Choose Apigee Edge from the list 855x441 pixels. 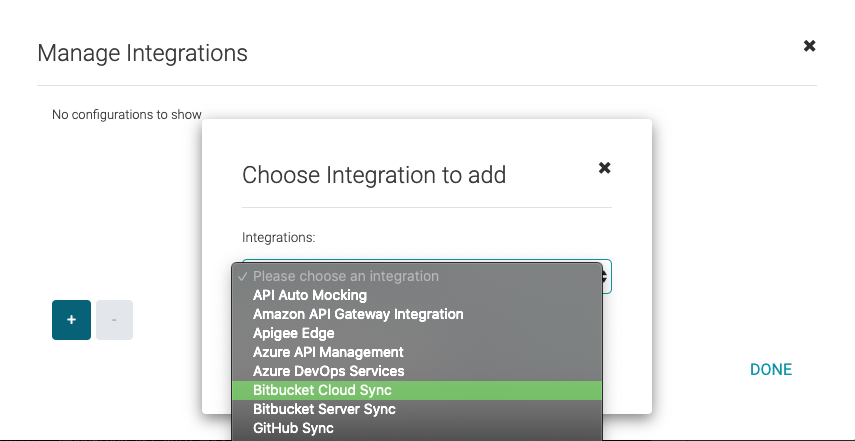(417, 333)
